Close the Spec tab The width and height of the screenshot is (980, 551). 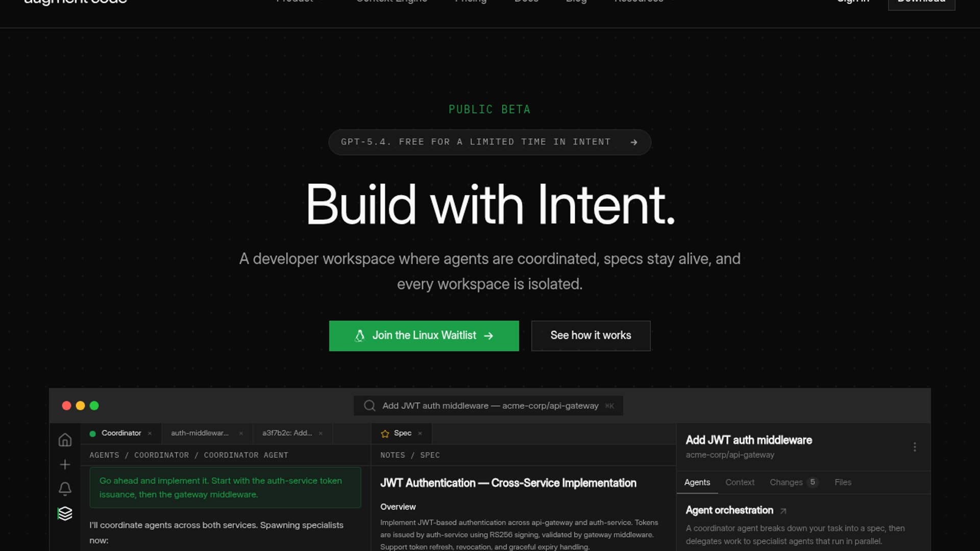tap(420, 433)
